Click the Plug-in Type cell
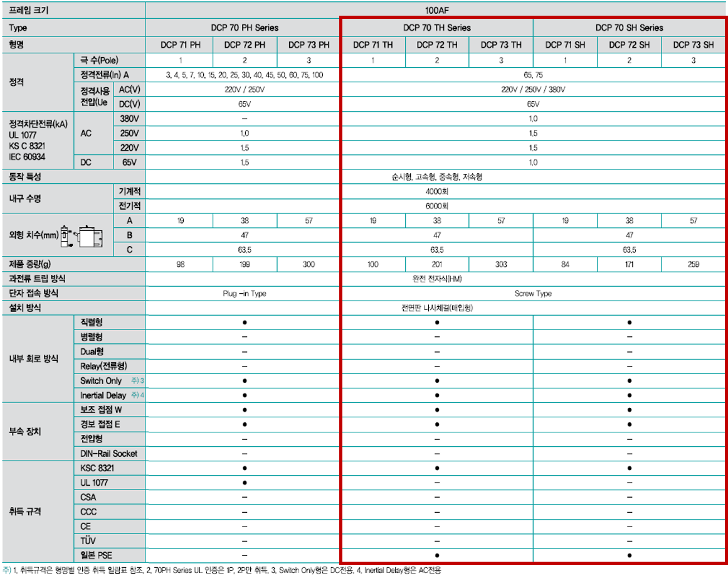This screenshot has height=578, width=728. 245,294
